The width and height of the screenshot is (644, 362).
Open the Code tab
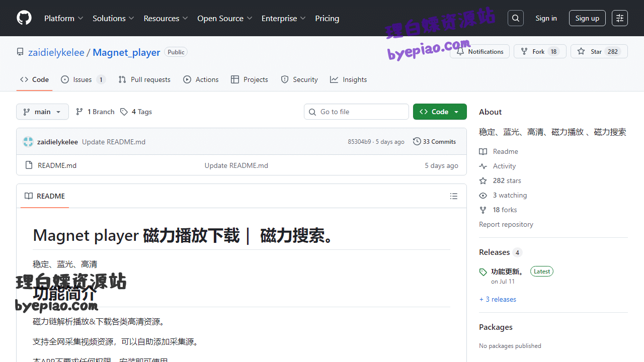[34, 79]
